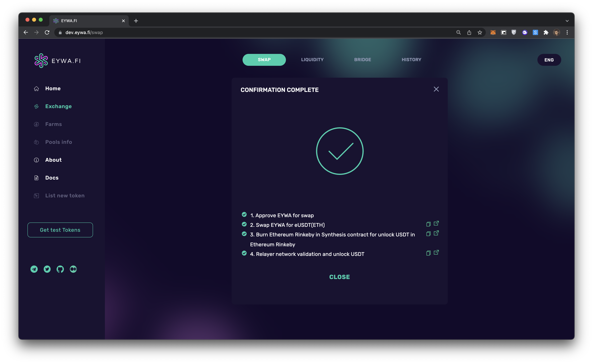593x364 pixels.
Task: Open Chrome three-dot menu
Action: [567, 33]
